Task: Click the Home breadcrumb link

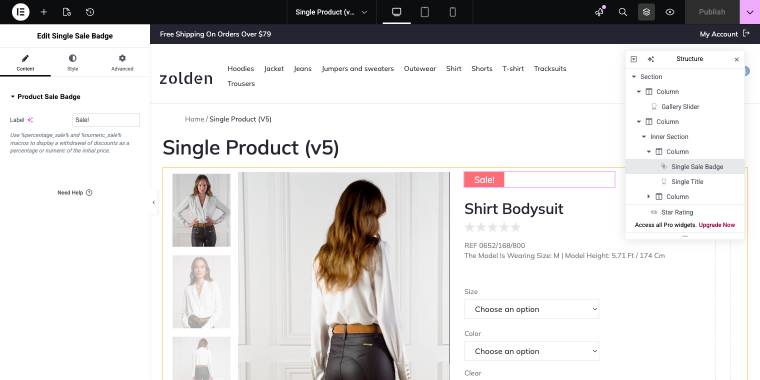Action: coord(194,119)
